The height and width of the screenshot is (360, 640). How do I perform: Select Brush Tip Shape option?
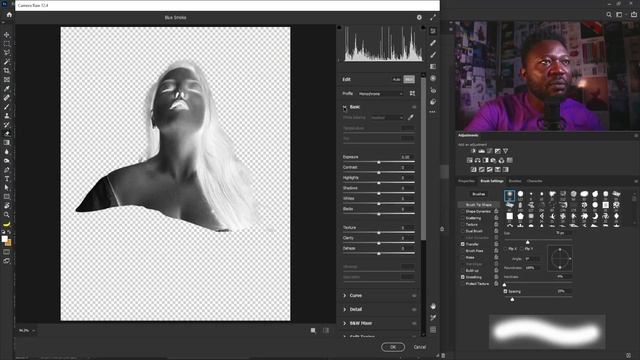click(x=479, y=204)
